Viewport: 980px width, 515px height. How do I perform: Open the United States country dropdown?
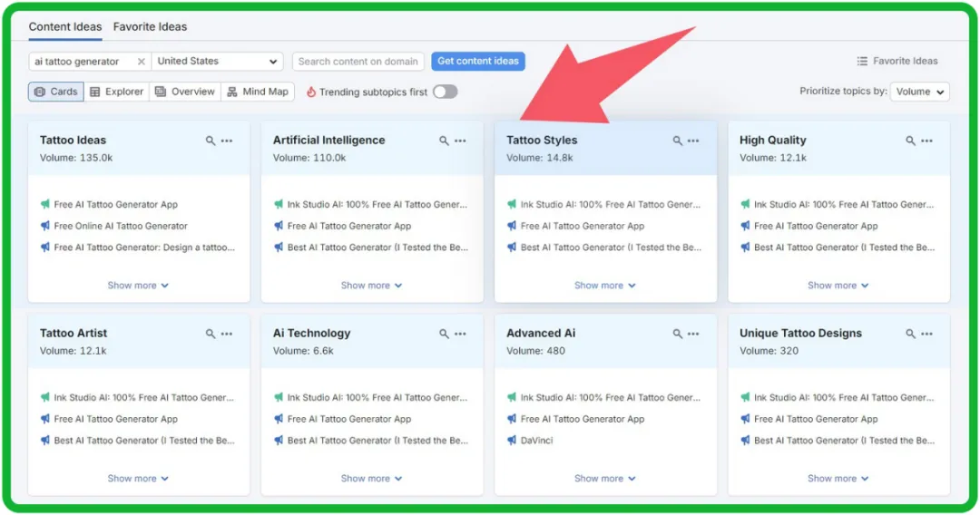pos(217,62)
